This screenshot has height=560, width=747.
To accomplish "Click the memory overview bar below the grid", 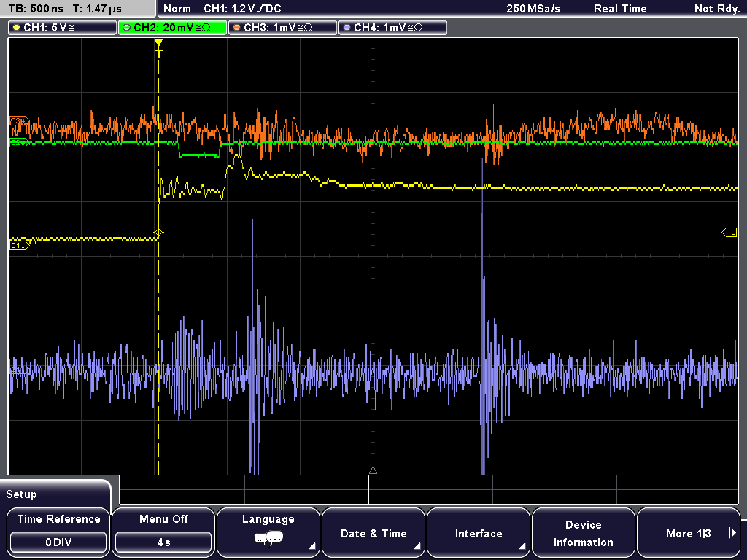I will [429, 489].
